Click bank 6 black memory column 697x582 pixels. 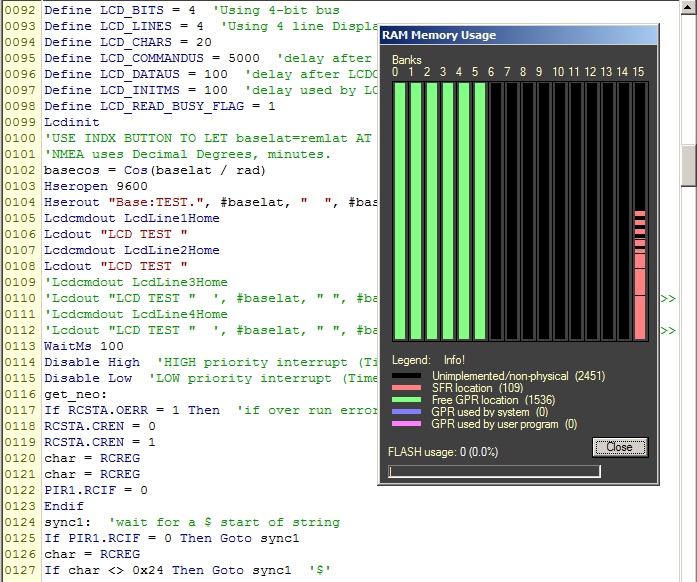point(496,211)
